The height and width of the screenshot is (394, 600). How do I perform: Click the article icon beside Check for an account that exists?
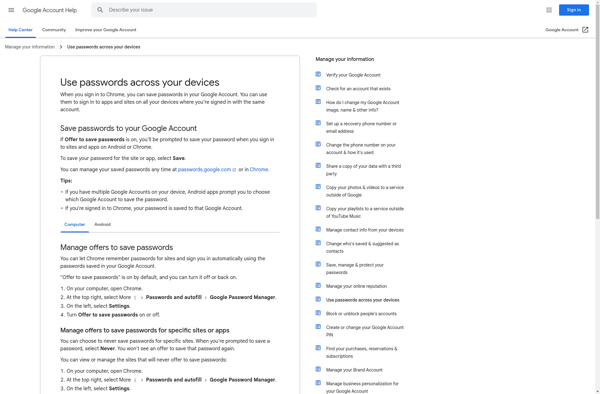(x=318, y=88)
